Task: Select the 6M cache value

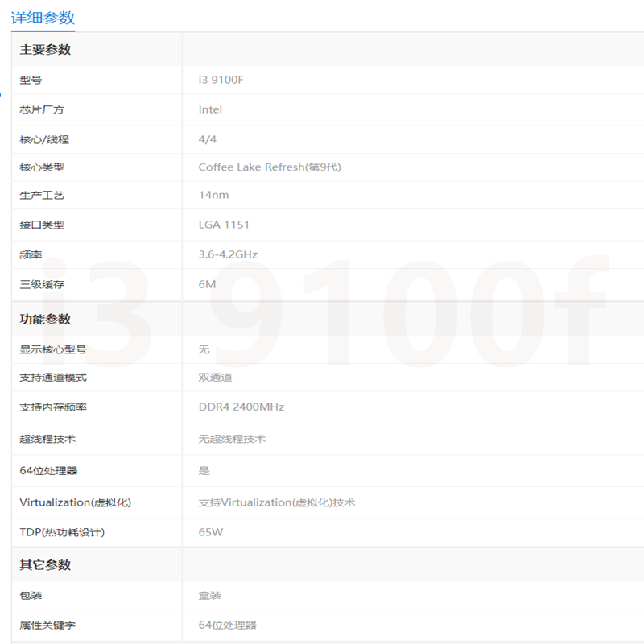Action: point(208,284)
